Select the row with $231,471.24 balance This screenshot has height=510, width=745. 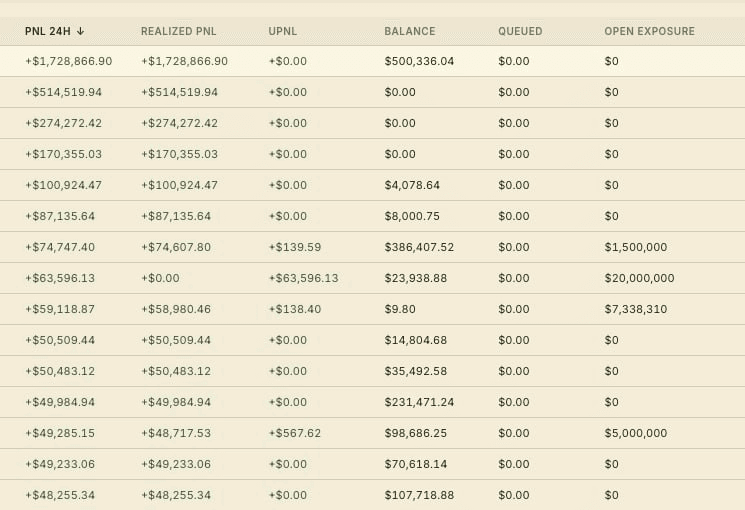coord(372,402)
